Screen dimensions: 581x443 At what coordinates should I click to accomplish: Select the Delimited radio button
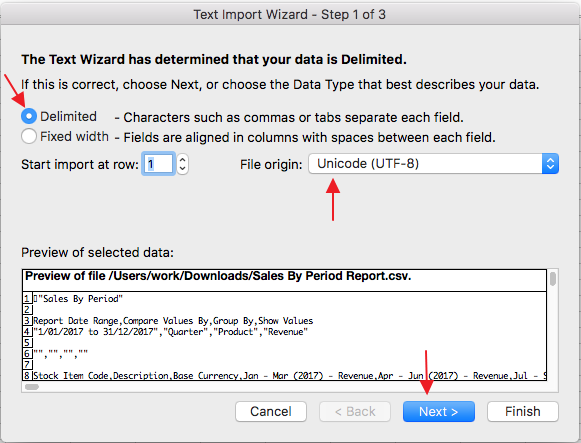tap(29, 116)
